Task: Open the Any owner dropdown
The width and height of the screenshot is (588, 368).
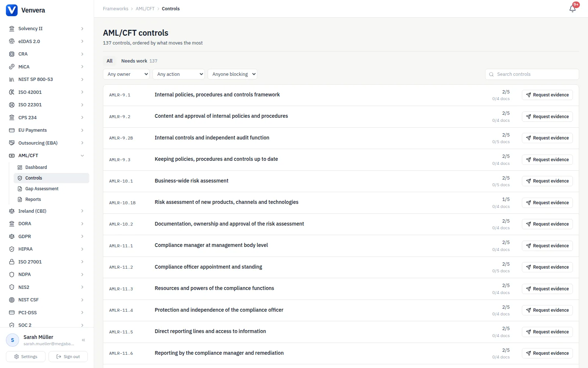Action: (x=126, y=74)
